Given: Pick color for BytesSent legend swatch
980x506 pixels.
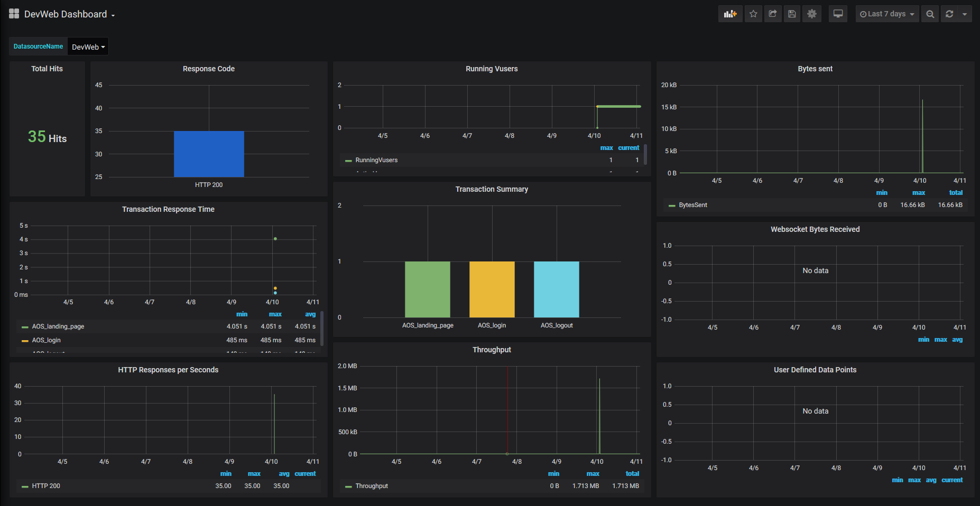Looking at the screenshot, I should [672, 205].
